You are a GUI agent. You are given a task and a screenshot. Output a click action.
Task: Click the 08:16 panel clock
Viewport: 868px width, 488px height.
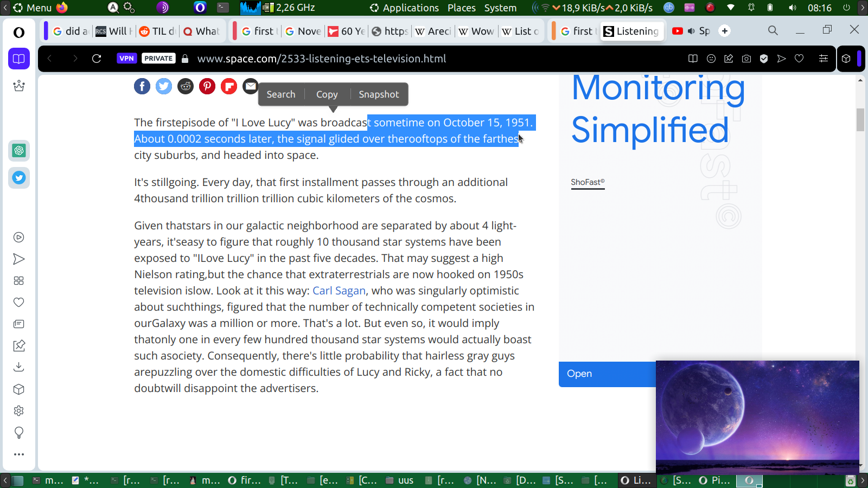pyautogui.click(x=819, y=8)
